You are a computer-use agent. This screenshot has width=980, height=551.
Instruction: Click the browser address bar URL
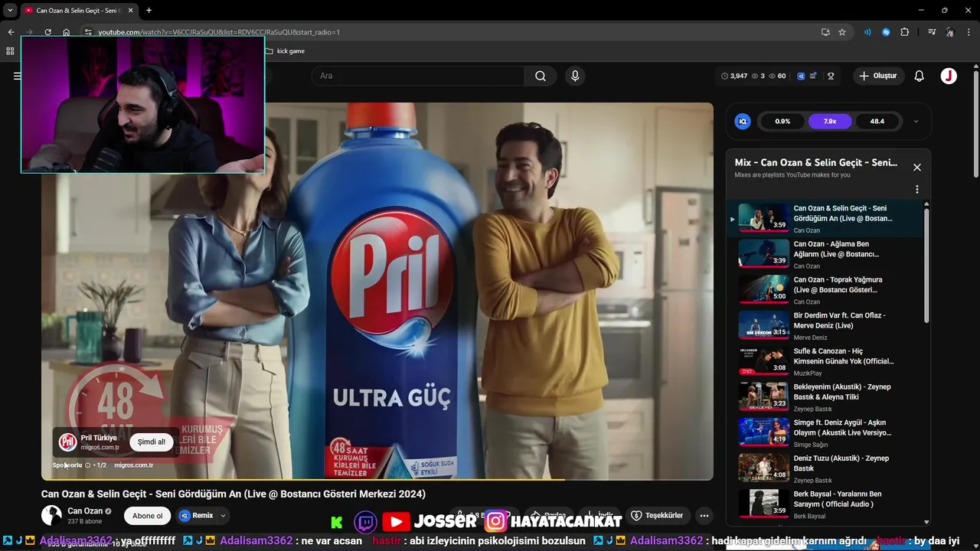(218, 32)
